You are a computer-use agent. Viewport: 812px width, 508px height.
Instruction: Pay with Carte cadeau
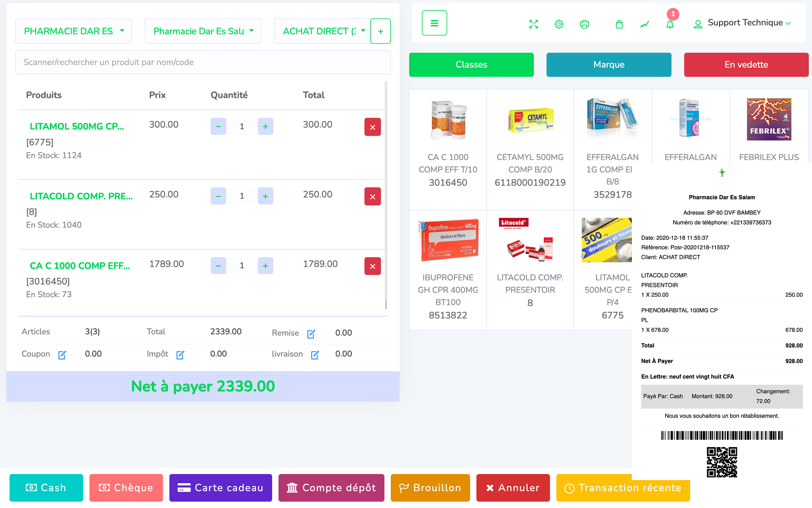[221, 487]
